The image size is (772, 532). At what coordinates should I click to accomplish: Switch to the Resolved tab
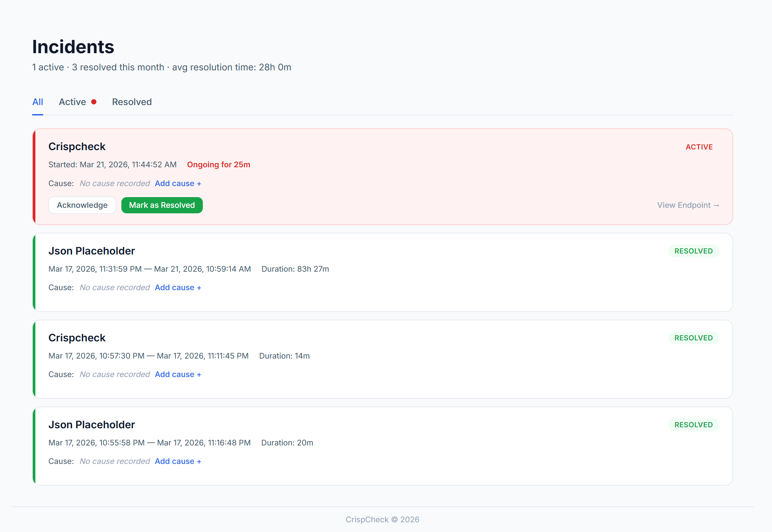tap(132, 102)
